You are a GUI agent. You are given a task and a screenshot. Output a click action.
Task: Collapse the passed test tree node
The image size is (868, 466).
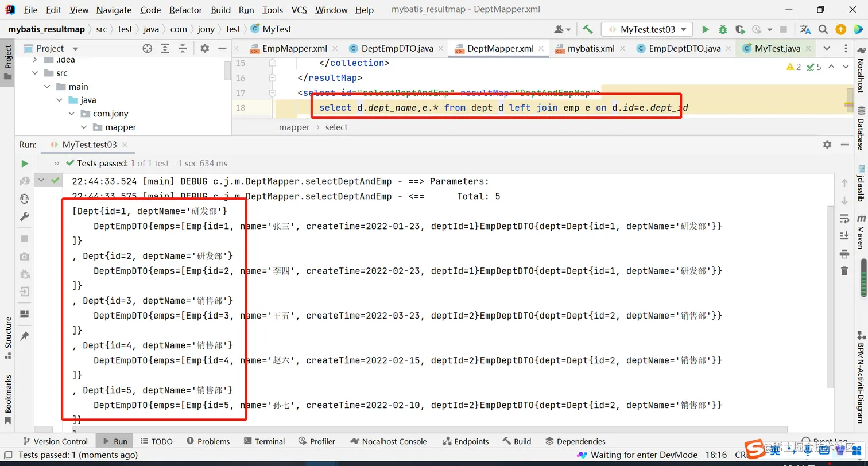41,181
